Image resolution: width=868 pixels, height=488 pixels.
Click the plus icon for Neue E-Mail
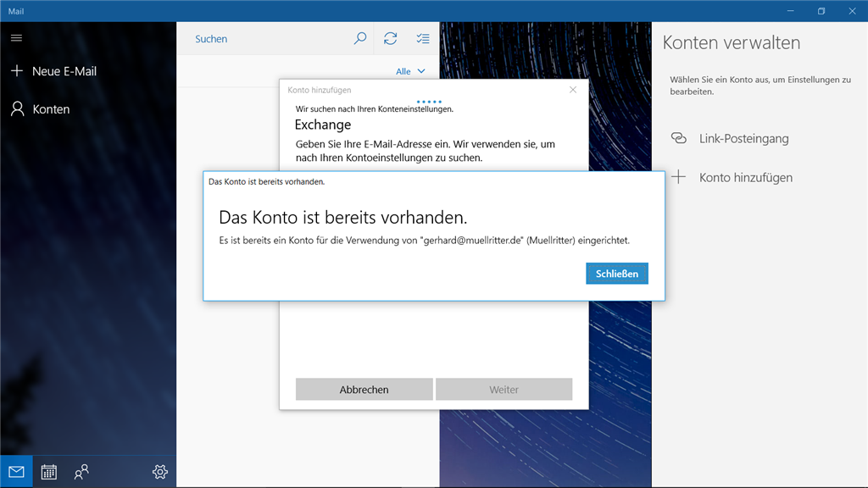click(x=17, y=71)
